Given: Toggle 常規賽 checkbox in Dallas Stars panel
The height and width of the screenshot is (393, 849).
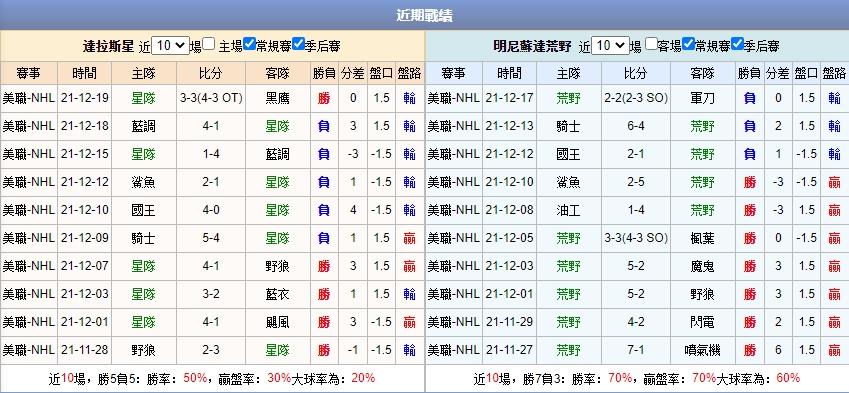Looking at the screenshot, I should (249, 44).
